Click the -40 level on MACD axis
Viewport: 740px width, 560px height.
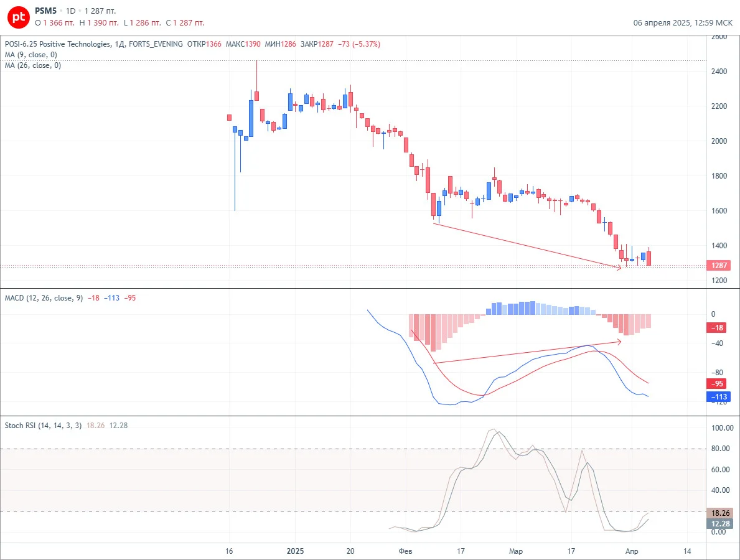(x=717, y=343)
